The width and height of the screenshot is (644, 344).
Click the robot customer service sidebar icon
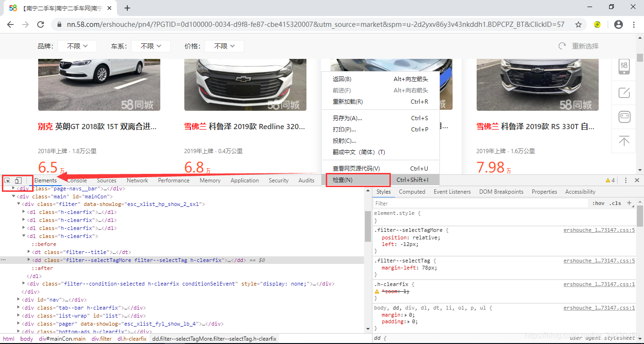tap(624, 116)
